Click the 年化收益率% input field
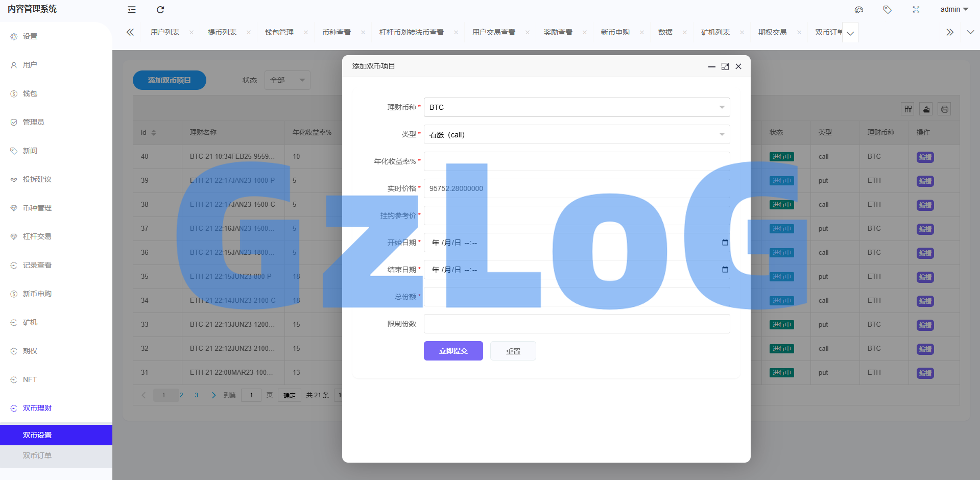980x480 pixels. [x=576, y=161]
